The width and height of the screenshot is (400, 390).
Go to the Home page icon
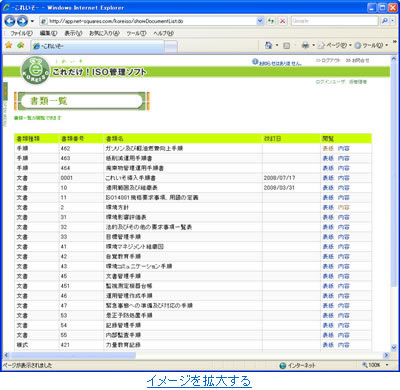pos(268,45)
